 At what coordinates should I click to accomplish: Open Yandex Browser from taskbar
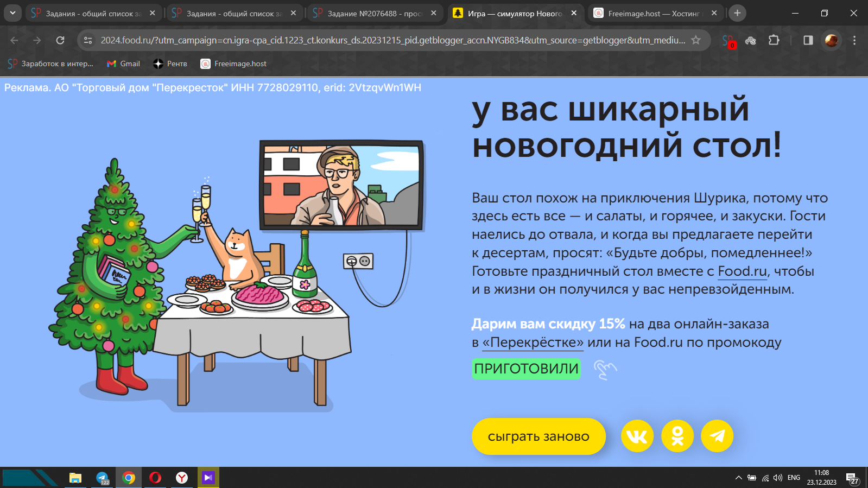pos(182,478)
